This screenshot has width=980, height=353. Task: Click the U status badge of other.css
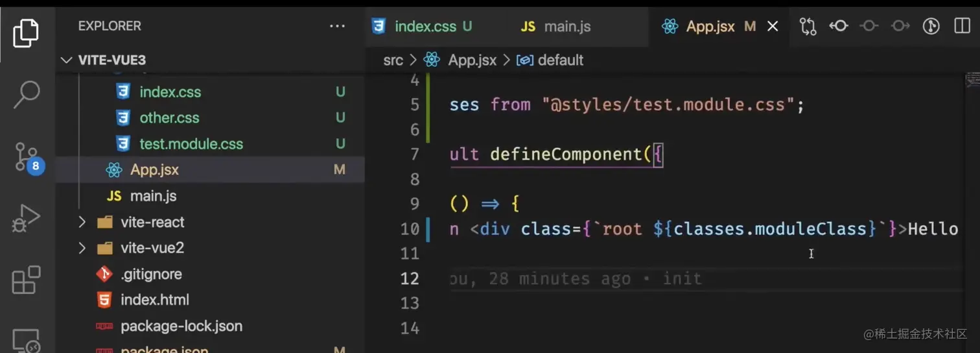click(x=340, y=118)
